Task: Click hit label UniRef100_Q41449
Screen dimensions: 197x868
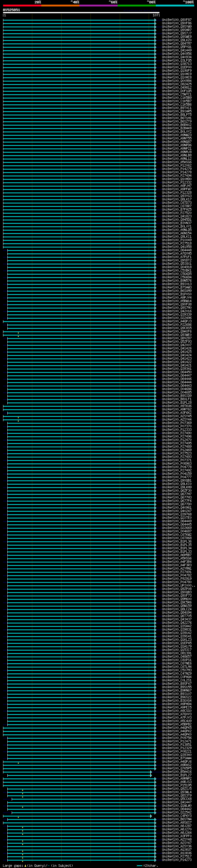Action: pyautogui.click(x=177, y=50)
